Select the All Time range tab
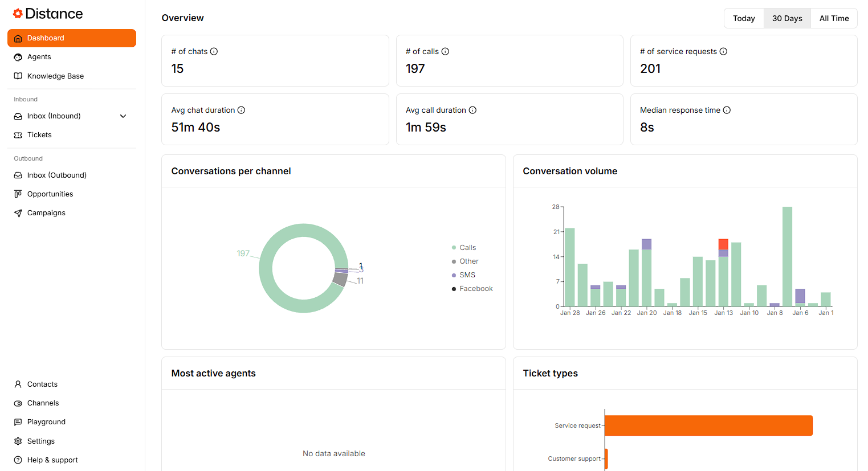The image size is (868, 471). (x=834, y=18)
